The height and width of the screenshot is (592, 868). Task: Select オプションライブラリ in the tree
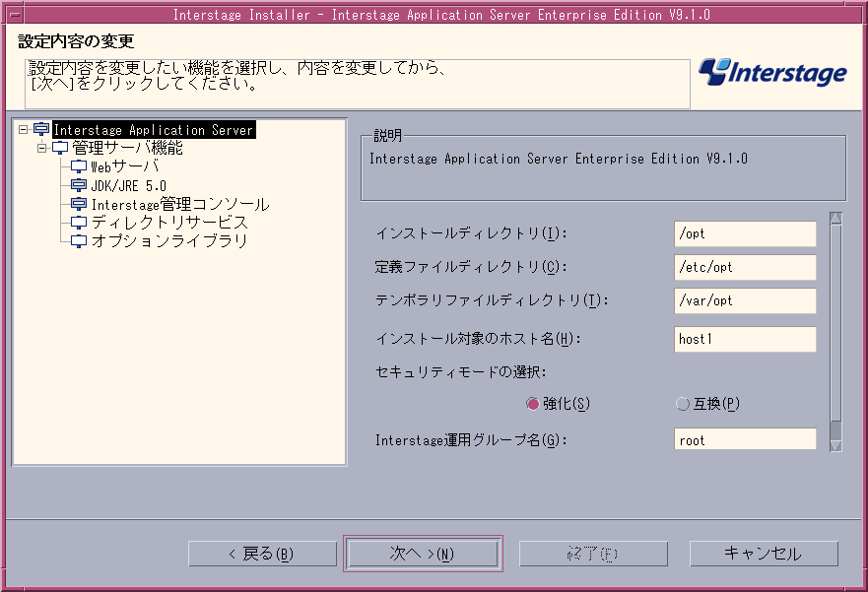tap(169, 241)
